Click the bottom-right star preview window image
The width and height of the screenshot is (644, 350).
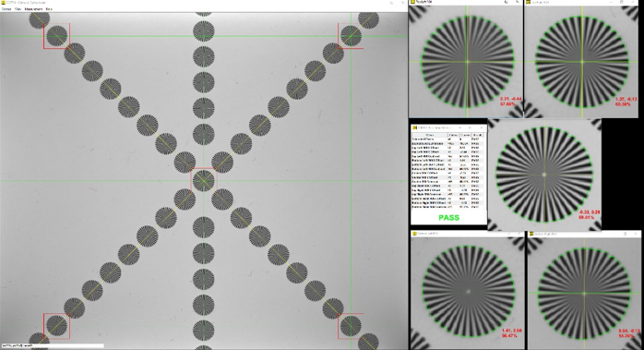pyautogui.click(x=584, y=293)
